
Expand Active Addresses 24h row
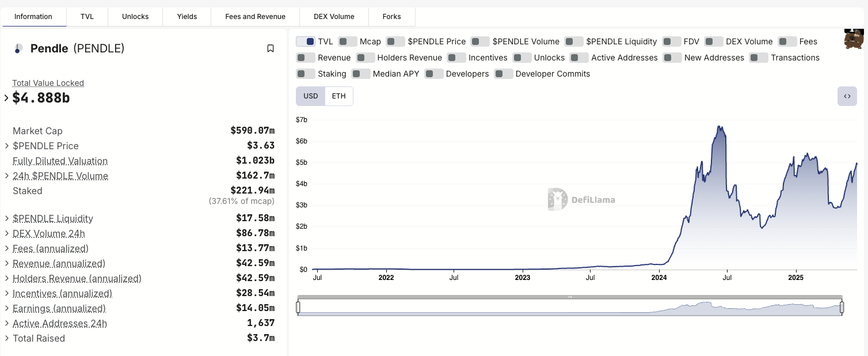[x=6, y=323]
